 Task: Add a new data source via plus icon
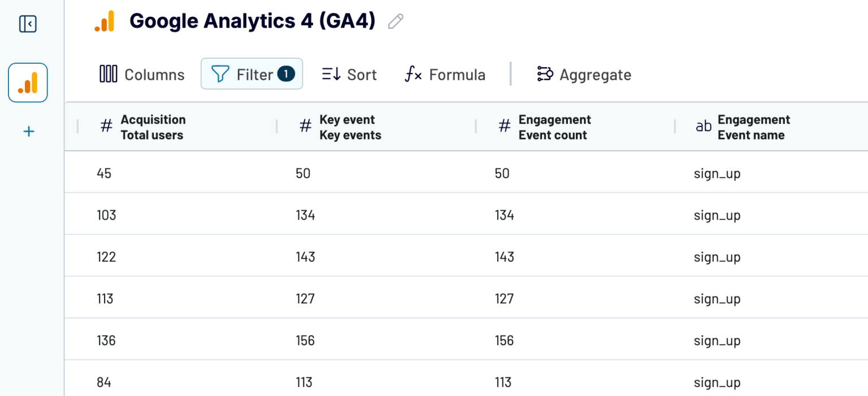click(27, 131)
